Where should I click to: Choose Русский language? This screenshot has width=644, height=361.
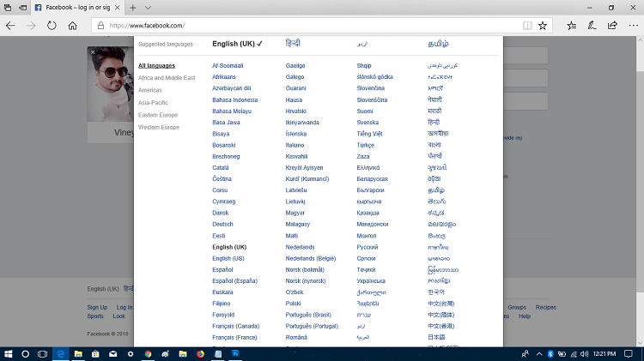(x=368, y=247)
